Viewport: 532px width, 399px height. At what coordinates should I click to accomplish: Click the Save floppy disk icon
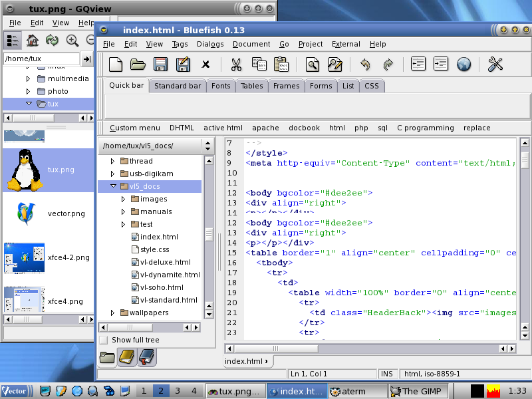160,65
